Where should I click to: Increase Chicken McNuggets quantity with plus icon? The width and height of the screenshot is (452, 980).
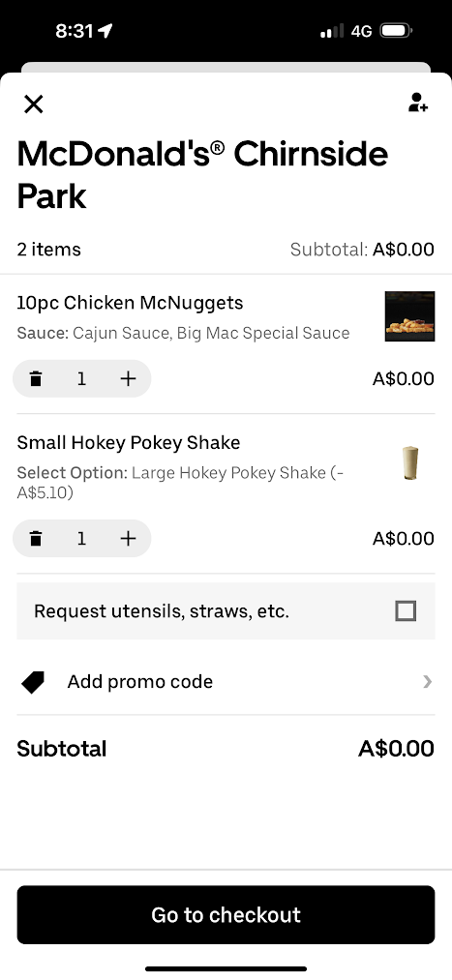(128, 379)
